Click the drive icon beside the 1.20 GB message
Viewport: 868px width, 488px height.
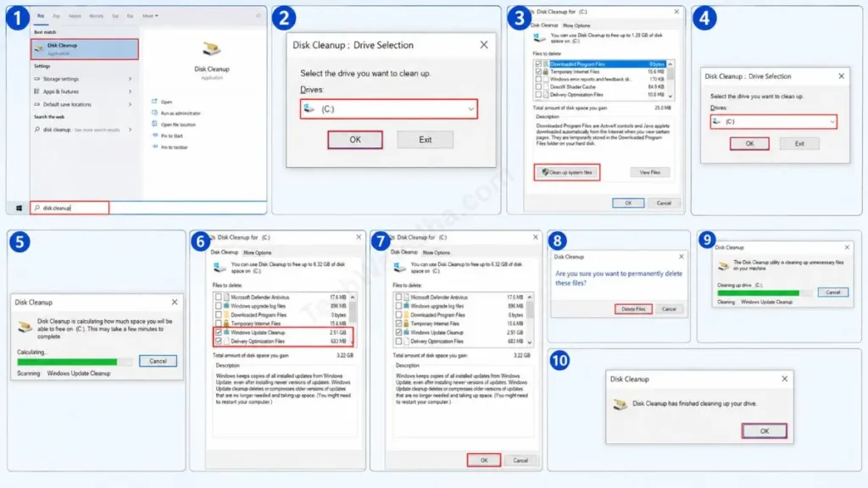click(x=538, y=37)
